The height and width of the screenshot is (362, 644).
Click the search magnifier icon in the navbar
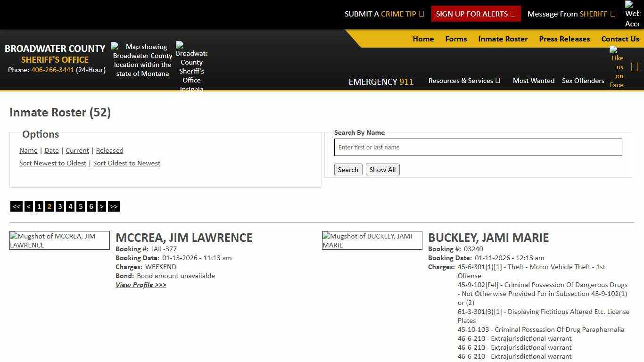click(x=635, y=66)
